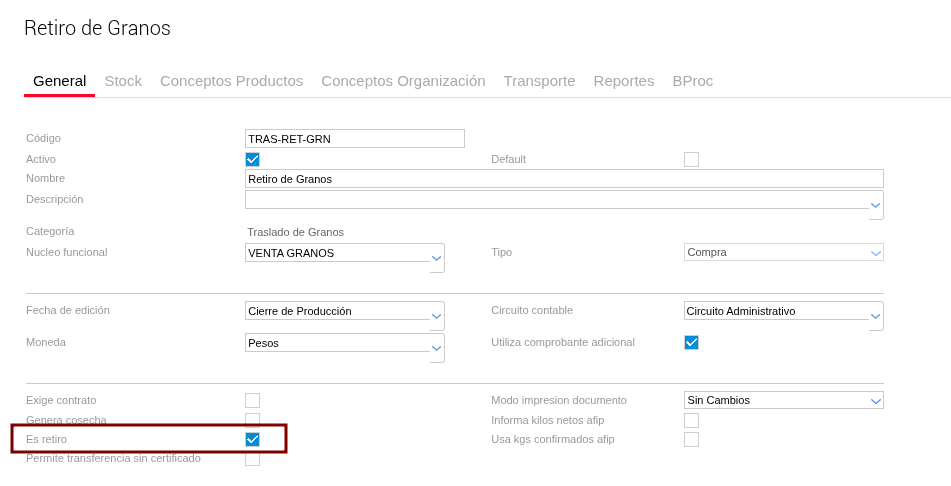951x486 pixels.
Task: Enable the Genera cosecha checkbox
Action: pyautogui.click(x=252, y=420)
